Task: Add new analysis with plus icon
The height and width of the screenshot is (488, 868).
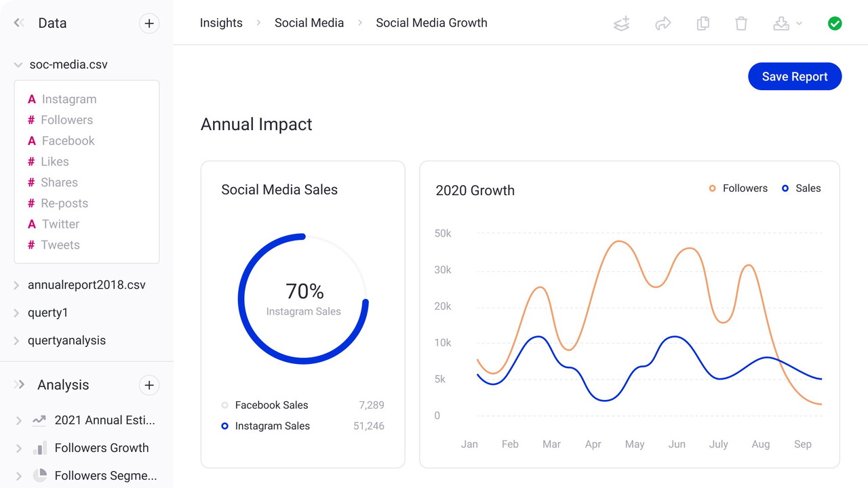Action: (x=149, y=386)
